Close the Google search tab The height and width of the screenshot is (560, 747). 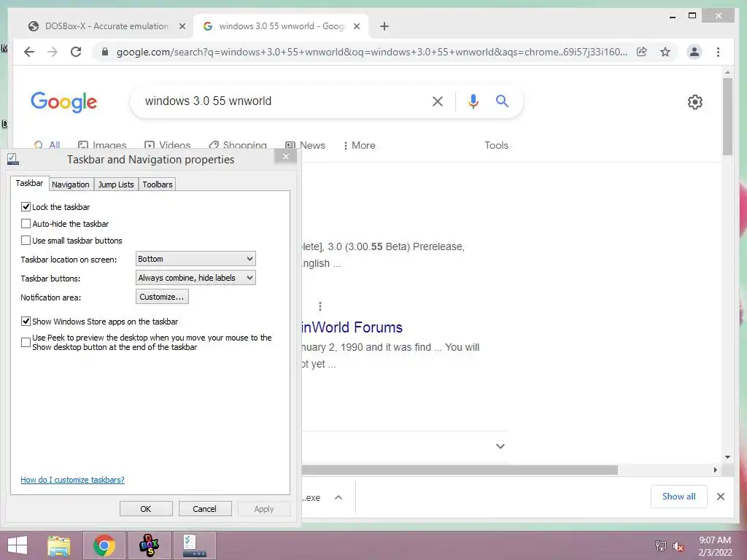356,26
